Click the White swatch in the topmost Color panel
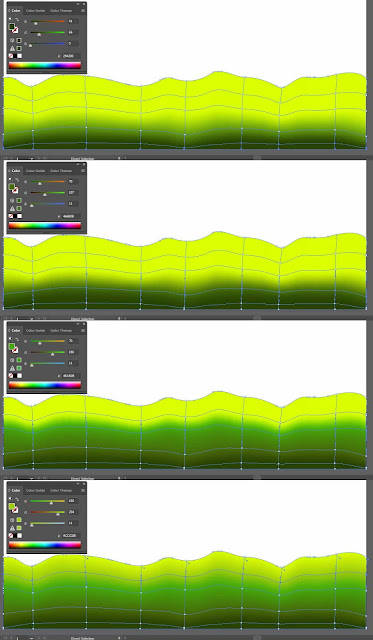This screenshot has width=373, height=640. click(x=20, y=56)
